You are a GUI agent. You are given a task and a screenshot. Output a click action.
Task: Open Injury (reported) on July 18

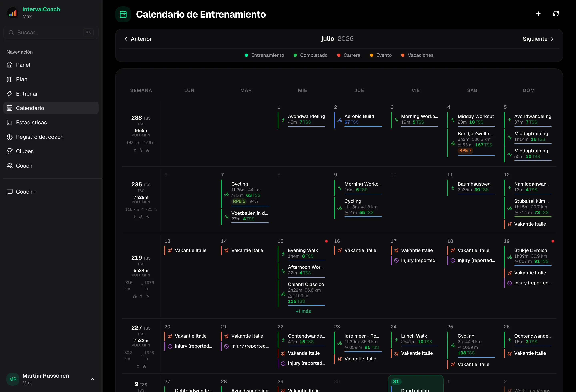pos(471,260)
